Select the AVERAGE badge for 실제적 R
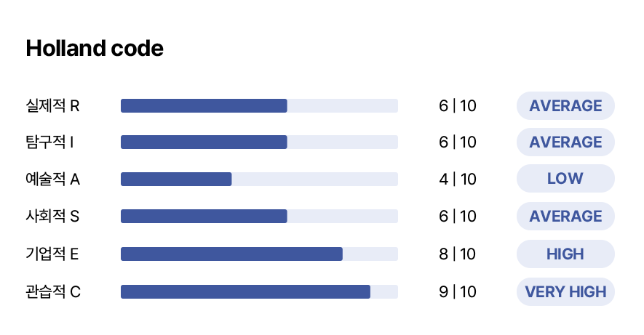644x335 pixels. [x=565, y=106]
